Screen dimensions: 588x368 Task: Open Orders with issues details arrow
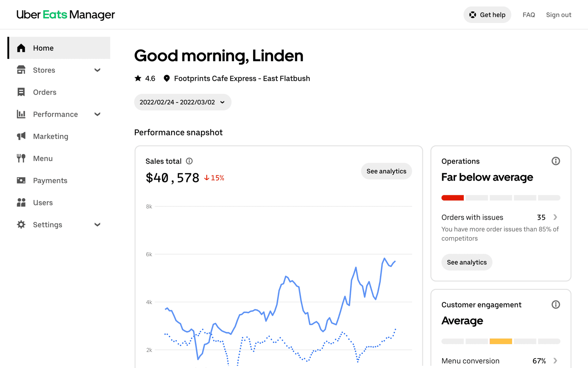(555, 217)
